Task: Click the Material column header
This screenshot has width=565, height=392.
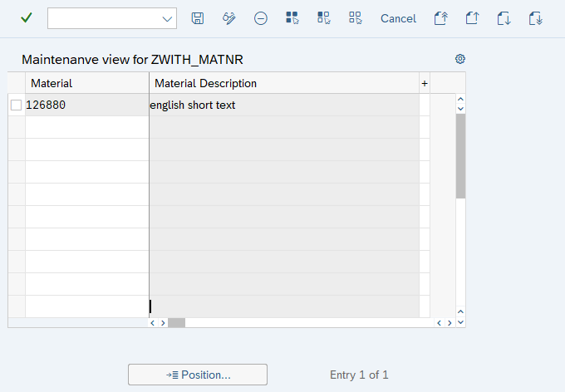Action: [86, 83]
